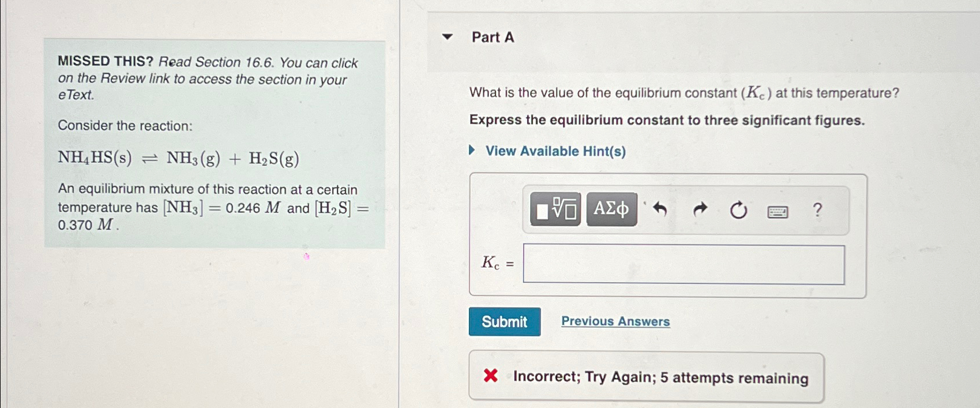Undo the last equation edit

pyautogui.click(x=660, y=209)
